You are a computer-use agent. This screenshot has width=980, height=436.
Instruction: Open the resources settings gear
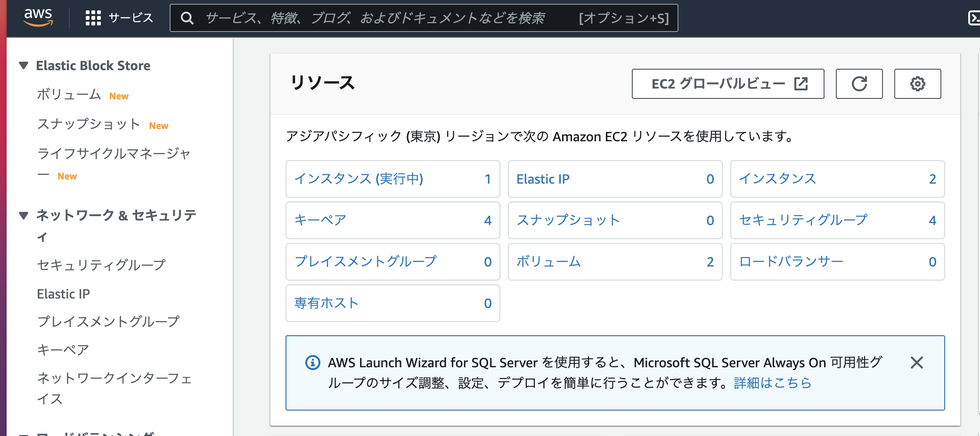click(917, 84)
